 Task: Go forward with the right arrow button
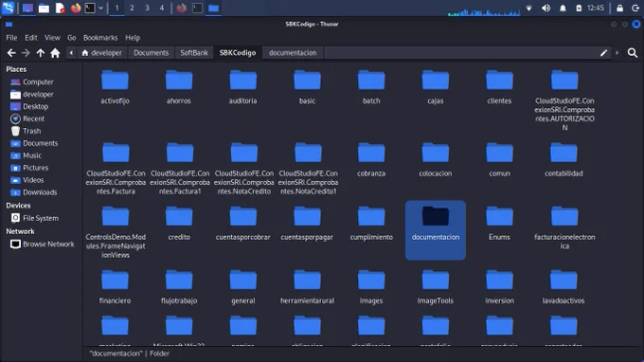tap(26, 53)
